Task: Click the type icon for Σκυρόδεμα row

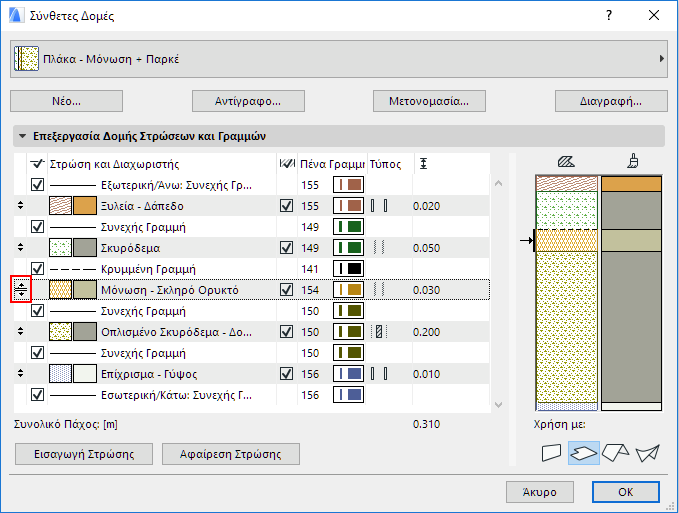Action: coord(379,248)
